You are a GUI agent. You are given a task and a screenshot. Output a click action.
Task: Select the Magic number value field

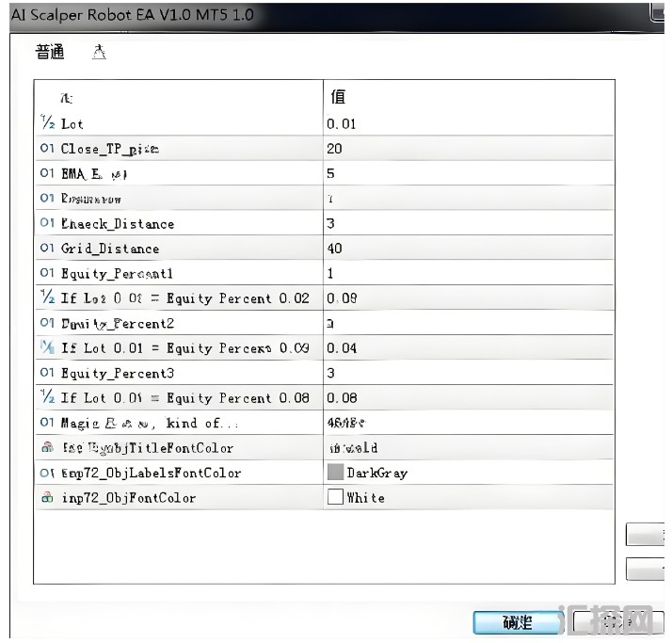click(x=468, y=423)
